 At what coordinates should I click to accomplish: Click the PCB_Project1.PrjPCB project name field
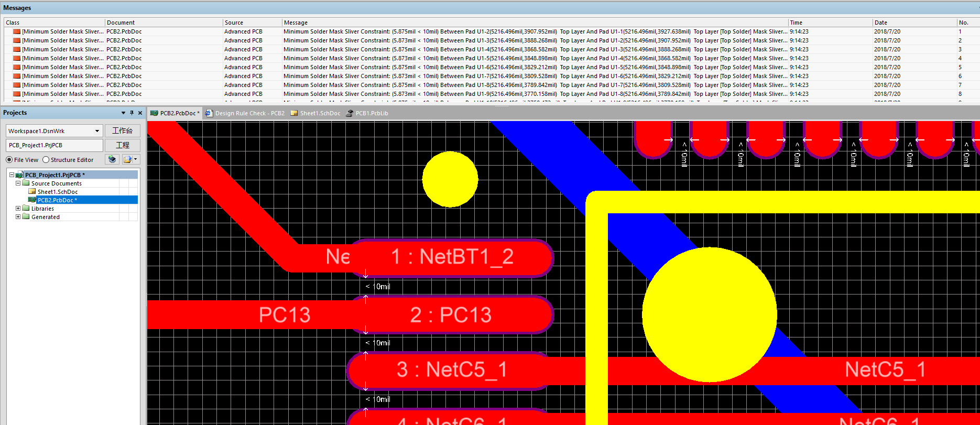click(x=55, y=145)
